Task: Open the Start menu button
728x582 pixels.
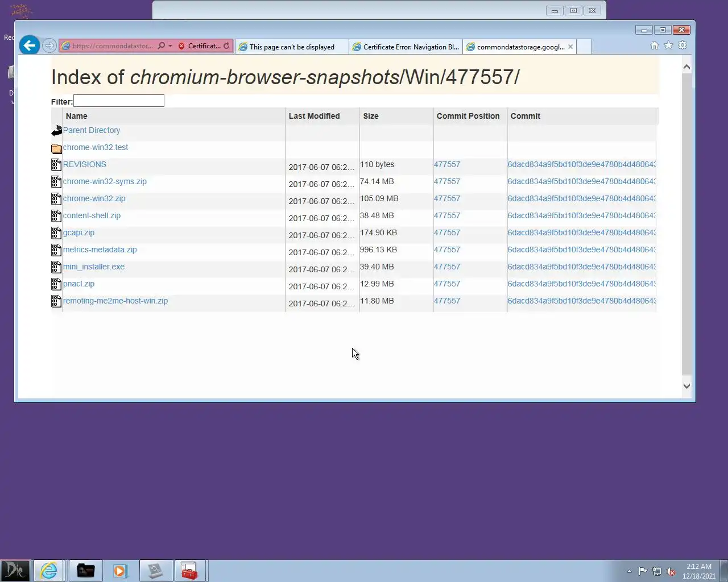Action: coord(15,571)
